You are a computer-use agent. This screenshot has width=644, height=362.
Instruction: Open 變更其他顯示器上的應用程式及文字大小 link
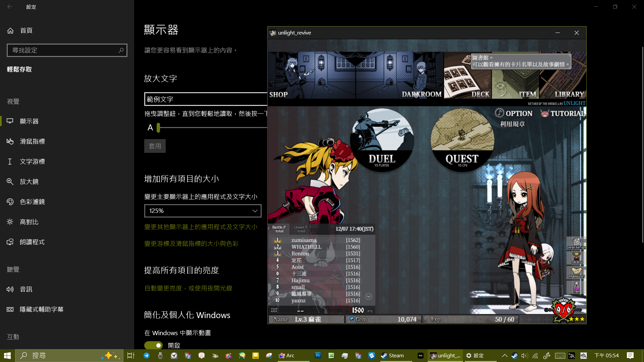tap(201, 227)
